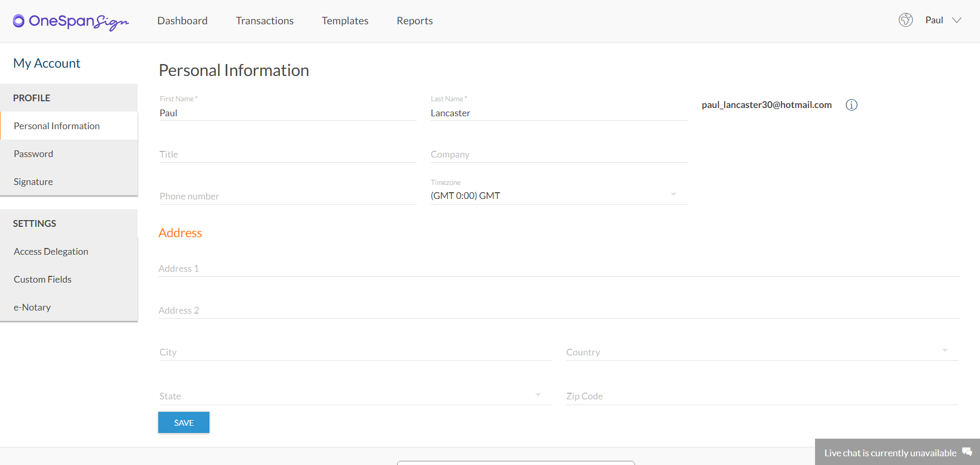Click the email info icon
980x465 pixels.
coord(851,105)
